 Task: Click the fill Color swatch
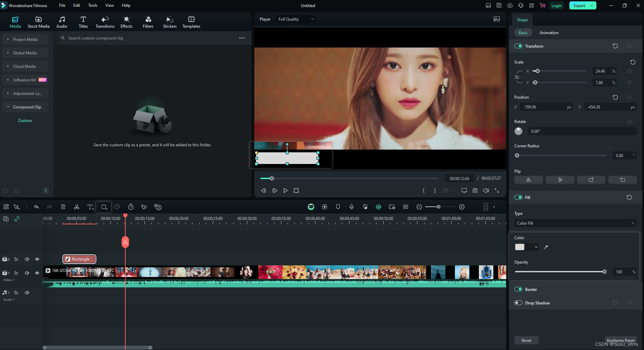coord(520,247)
